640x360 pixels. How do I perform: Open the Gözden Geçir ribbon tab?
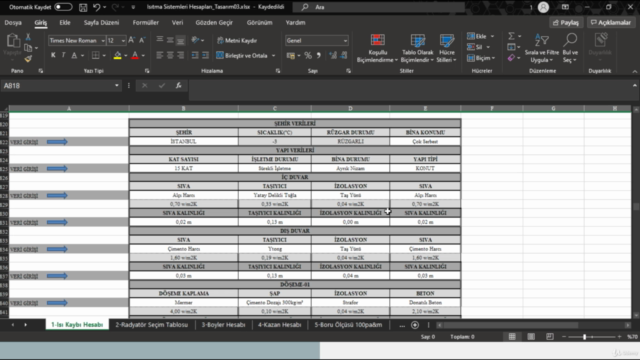pyautogui.click(x=214, y=22)
